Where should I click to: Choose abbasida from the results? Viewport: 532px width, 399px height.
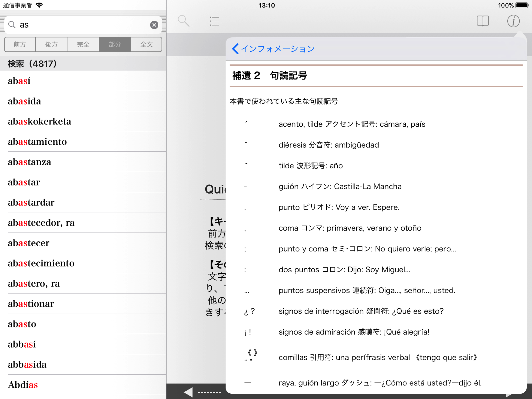[27, 365]
